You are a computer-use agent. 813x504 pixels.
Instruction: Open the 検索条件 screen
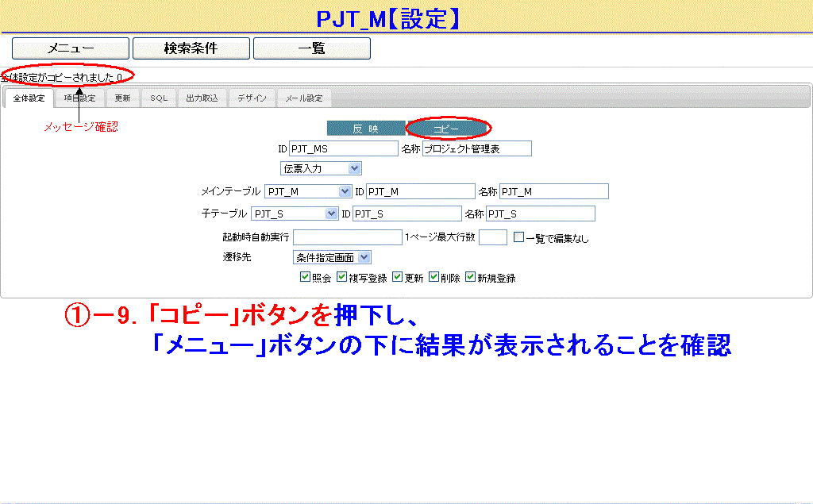(x=191, y=48)
